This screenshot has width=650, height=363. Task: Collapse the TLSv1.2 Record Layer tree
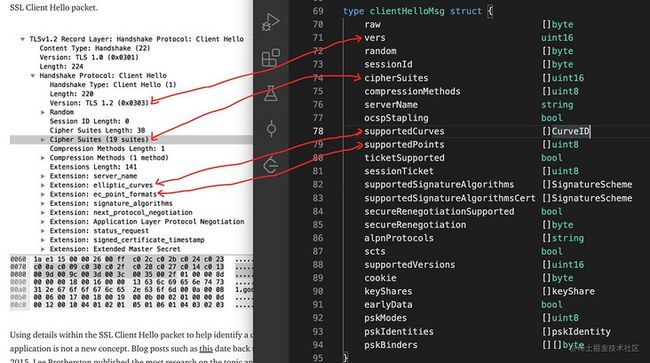(22, 39)
